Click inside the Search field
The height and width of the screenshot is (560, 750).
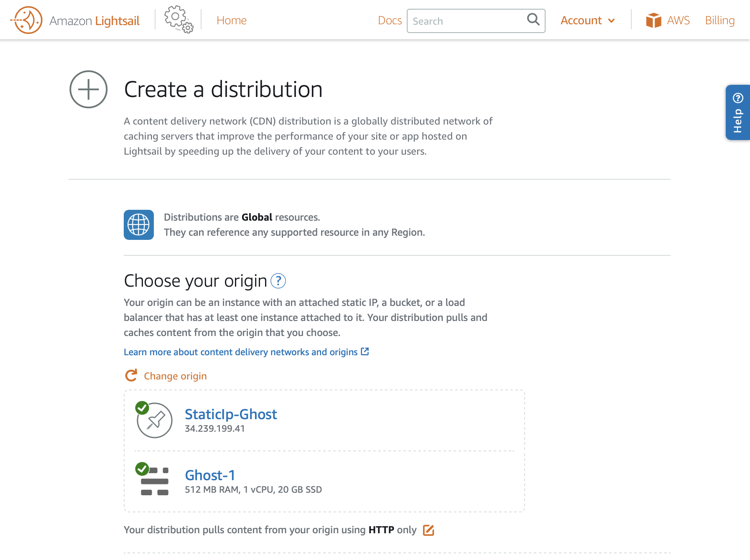[x=460, y=20]
